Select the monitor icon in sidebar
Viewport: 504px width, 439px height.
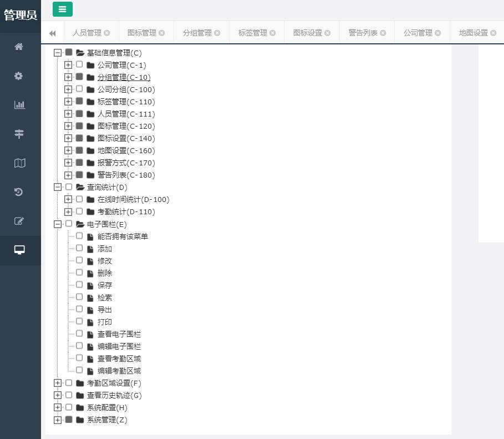click(19, 250)
